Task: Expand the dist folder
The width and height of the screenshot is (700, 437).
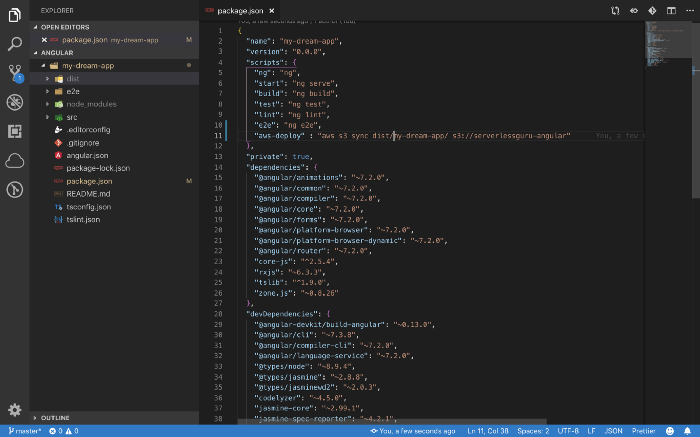Action: tap(47, 79)
